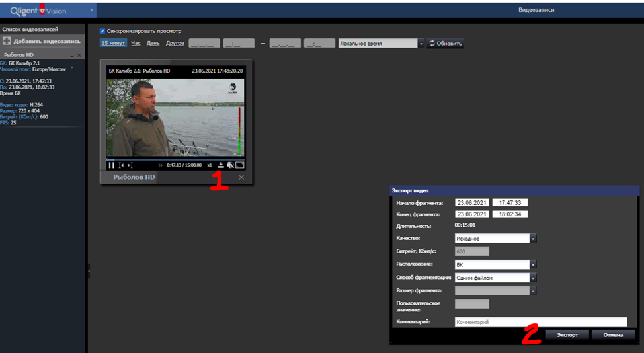Image resolution: width=644 pixels, height=353 pixels.
Task: Collapse the left sidebar using its handle
Action: (x=89, y=271)
